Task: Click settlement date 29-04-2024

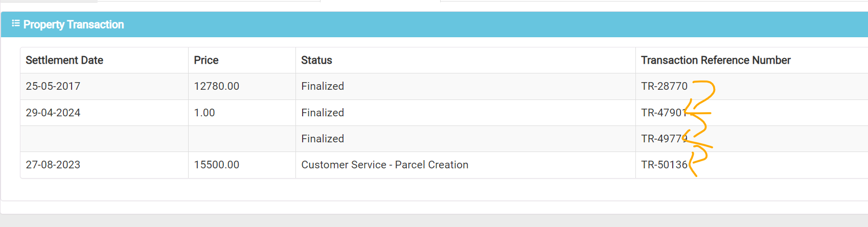Action: click(53, 113)
